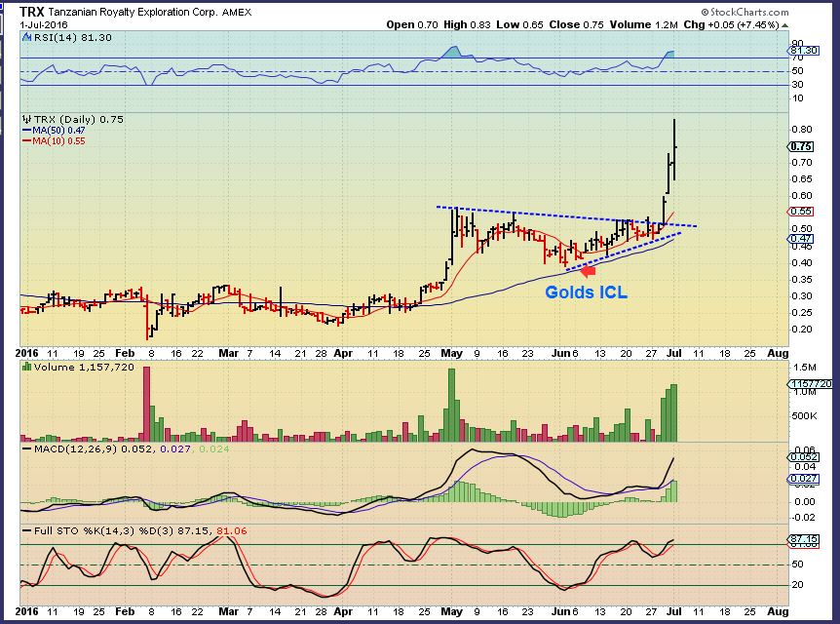Select the 87.15 stochastic tag on the right axis
Screen dimensions: 840x624
(x=804, y=539)
